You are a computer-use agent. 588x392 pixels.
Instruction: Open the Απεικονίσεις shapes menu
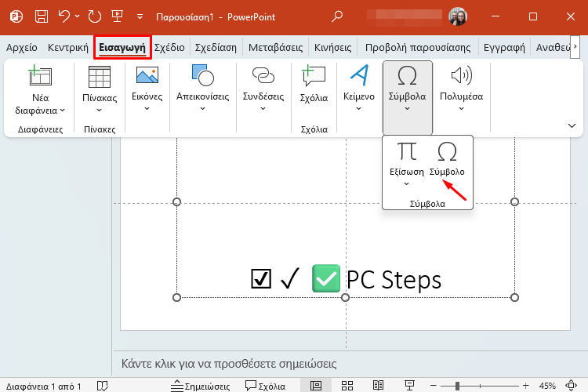pos(202,89)
